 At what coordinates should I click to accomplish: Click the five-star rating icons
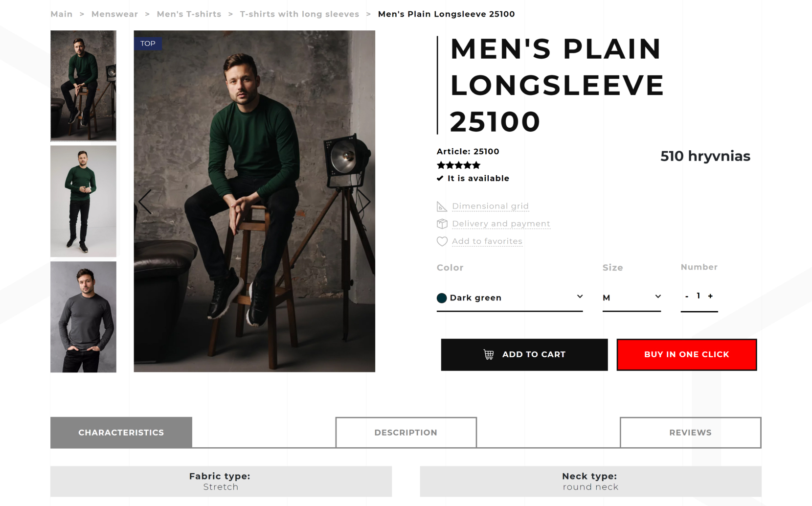(x=458, y=165)
